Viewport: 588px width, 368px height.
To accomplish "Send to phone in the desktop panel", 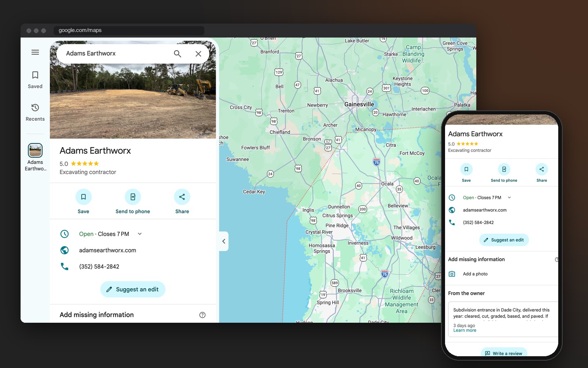I will [x=133, y=202].
